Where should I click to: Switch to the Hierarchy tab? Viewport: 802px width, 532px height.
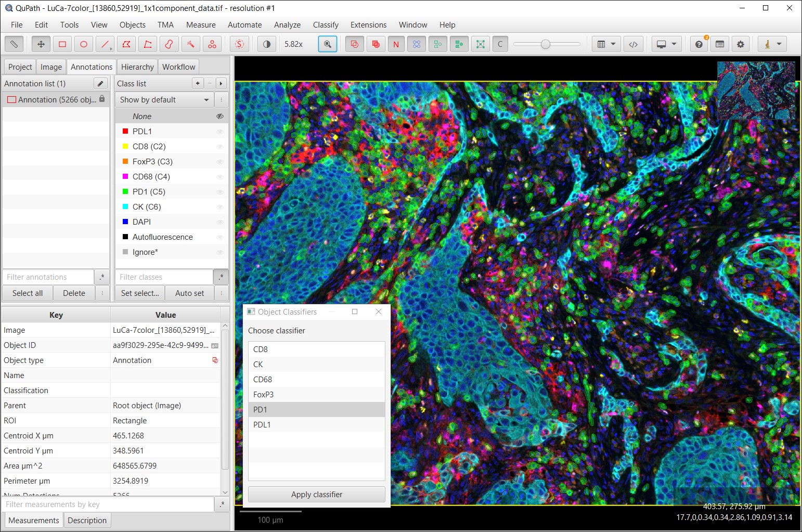137,67
